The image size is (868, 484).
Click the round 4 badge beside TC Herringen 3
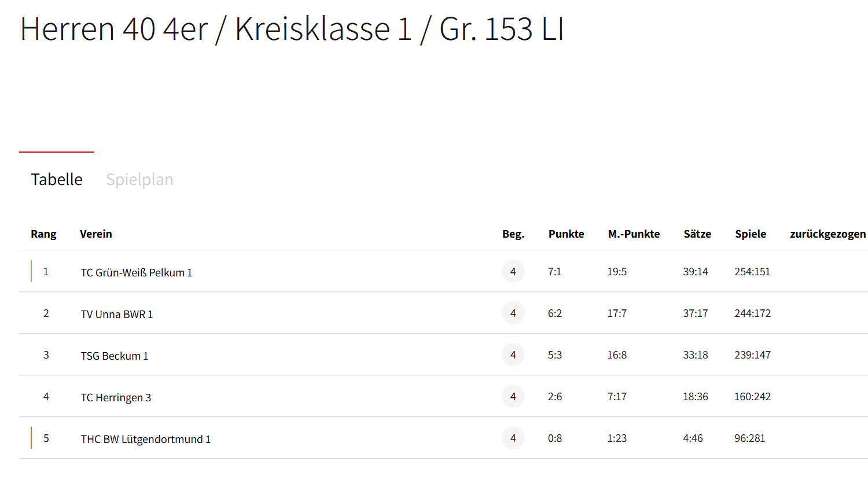[x=513, y=396]
